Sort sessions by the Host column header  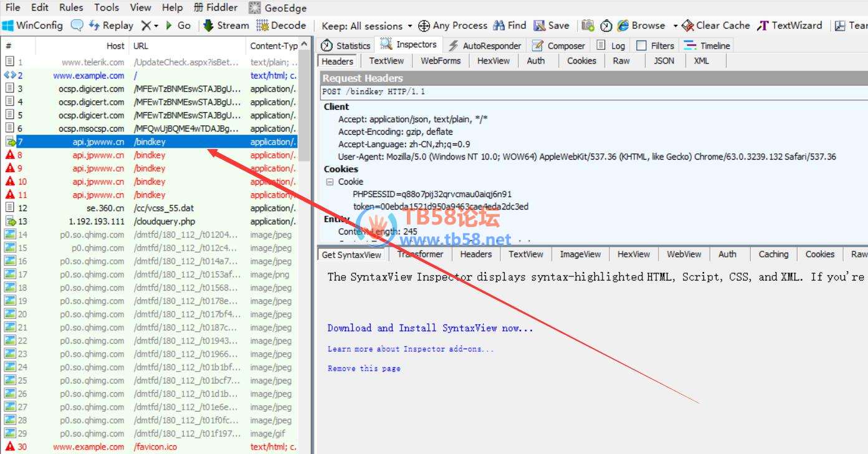[115, 46]
